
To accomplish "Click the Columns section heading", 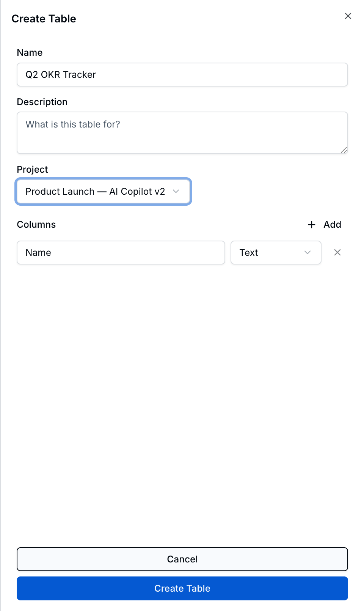I will [36, 225].
